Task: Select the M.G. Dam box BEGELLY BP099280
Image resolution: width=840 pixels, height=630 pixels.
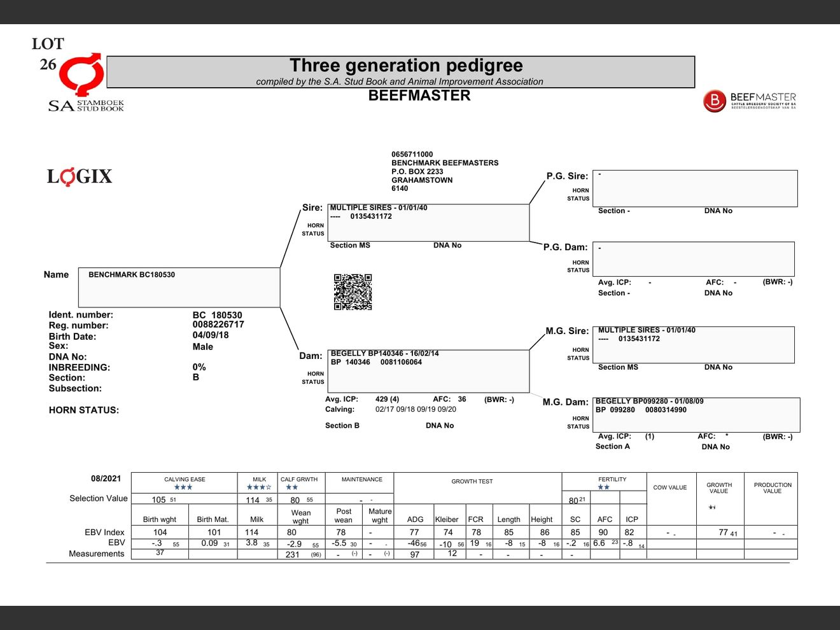Action: click(x=697, y=415)
